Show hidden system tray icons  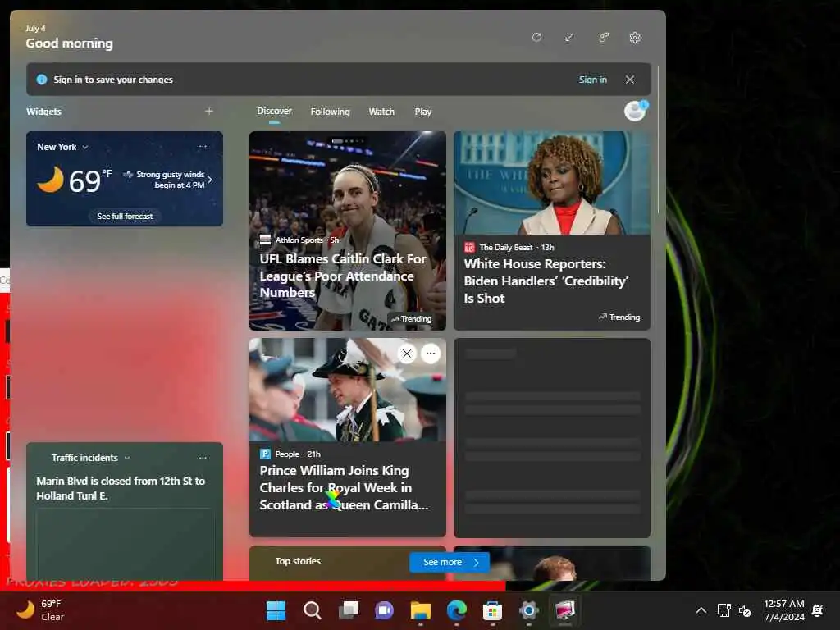701,610
